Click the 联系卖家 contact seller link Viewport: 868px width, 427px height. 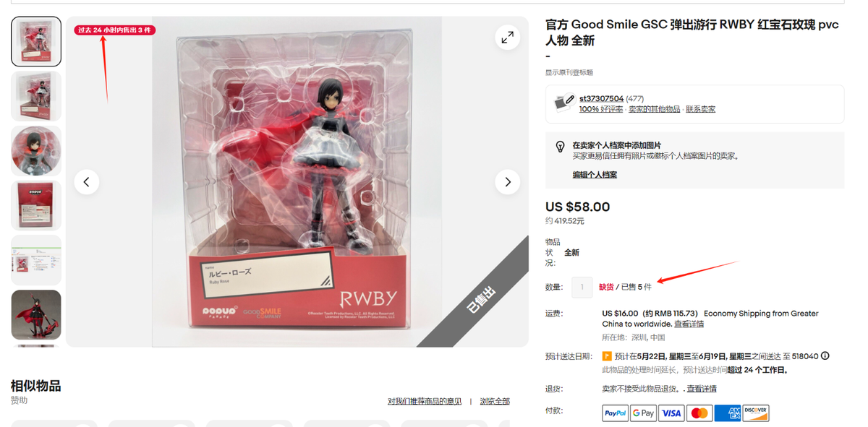click(700, 109)
